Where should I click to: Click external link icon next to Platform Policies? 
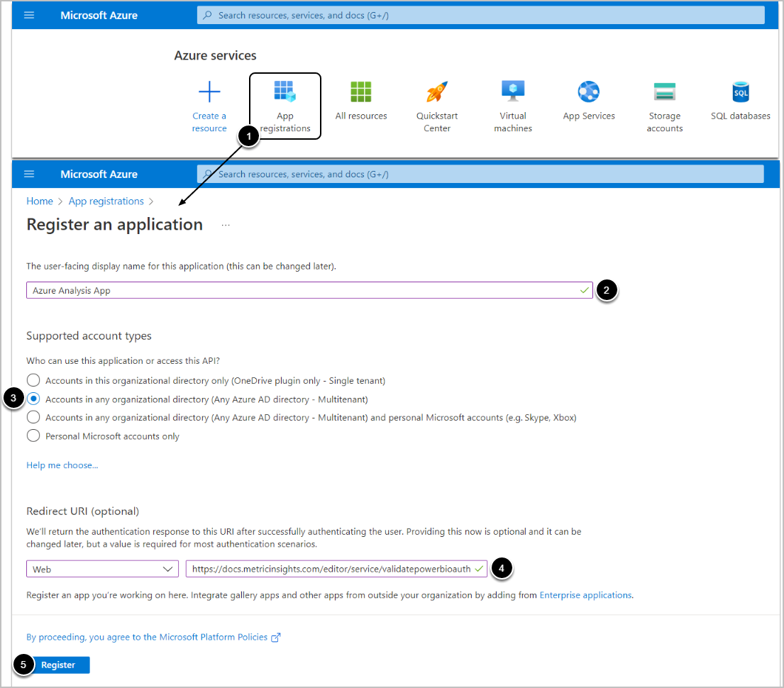click(x=275, y=637)
